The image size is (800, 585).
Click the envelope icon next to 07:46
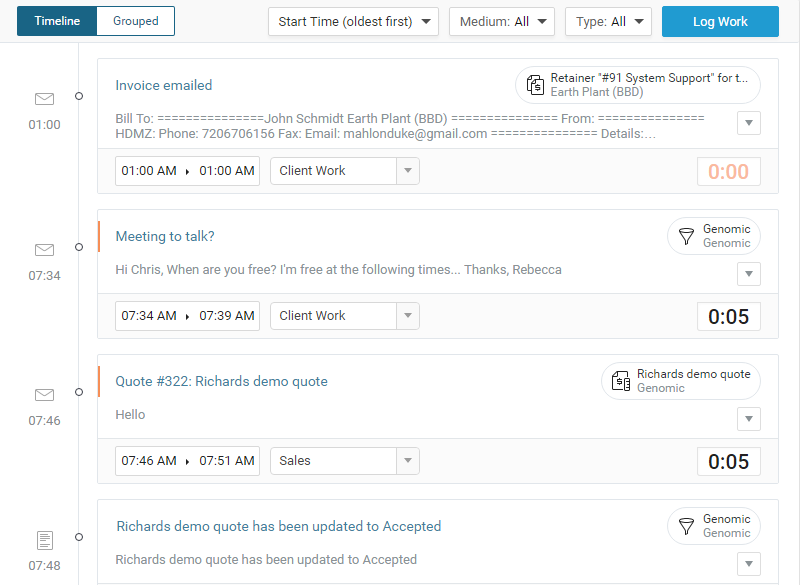(44, 394)
